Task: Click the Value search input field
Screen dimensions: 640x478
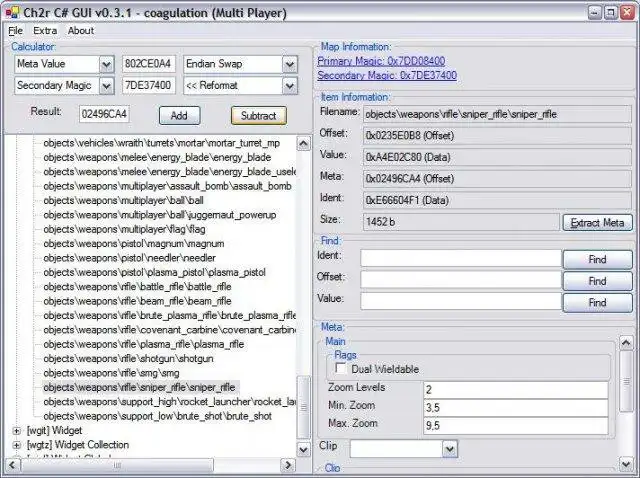Action: [x=461, y=302]
